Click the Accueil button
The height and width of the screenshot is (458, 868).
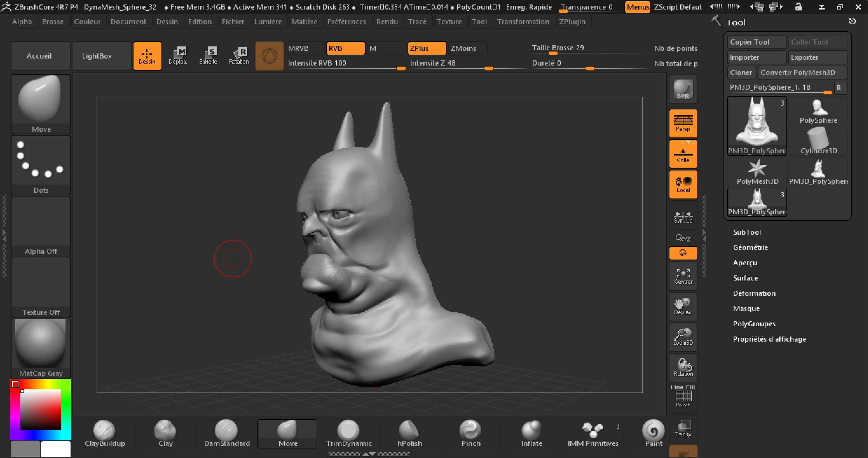pyautogui.click(x=41, y=56)
